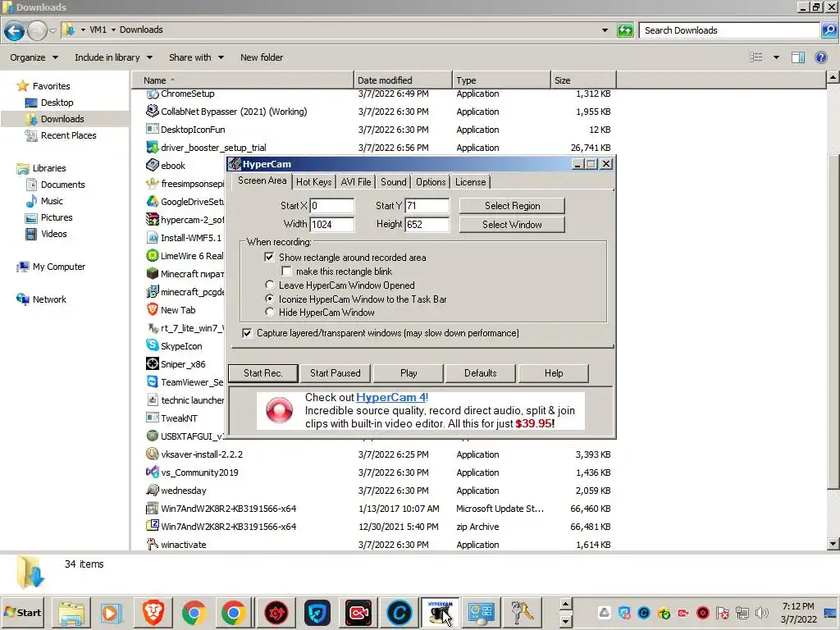The width and height of the screenshot is (840, 630).
Task: Click the New Tab Brave file icon
Action: pos(152,309)
